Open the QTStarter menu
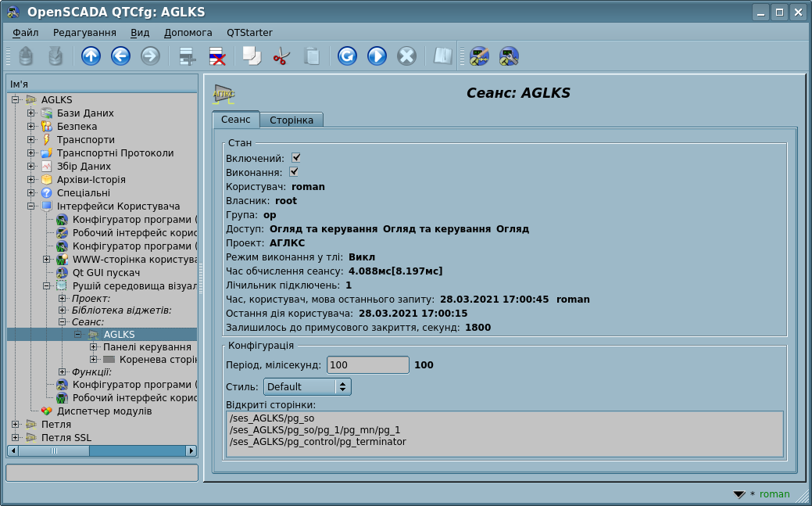812x506 pixels. click(x=249, y=33)
